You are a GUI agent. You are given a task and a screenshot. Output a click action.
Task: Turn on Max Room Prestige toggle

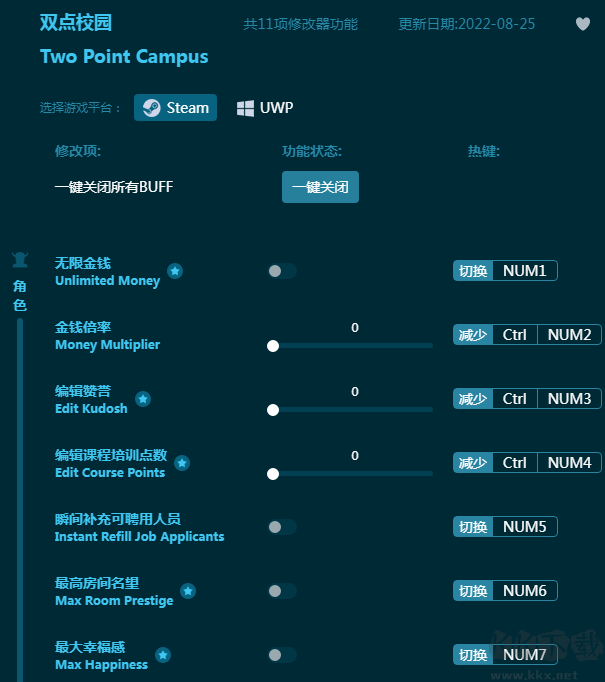tap(282, 591)
